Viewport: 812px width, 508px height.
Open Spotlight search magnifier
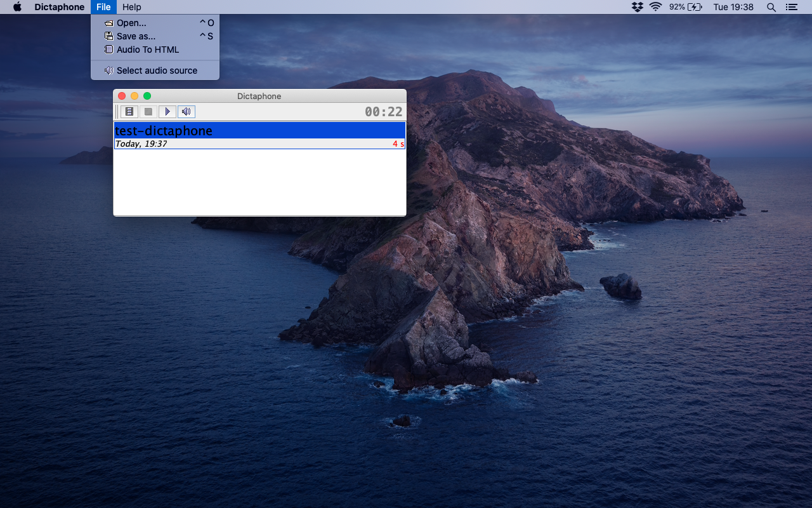point(771,7)
